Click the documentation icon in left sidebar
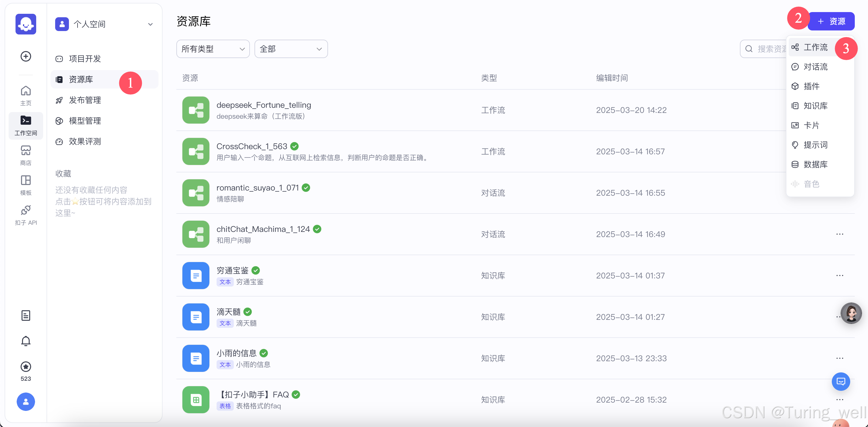Screen dimensions: 868x427 (26, 316)
